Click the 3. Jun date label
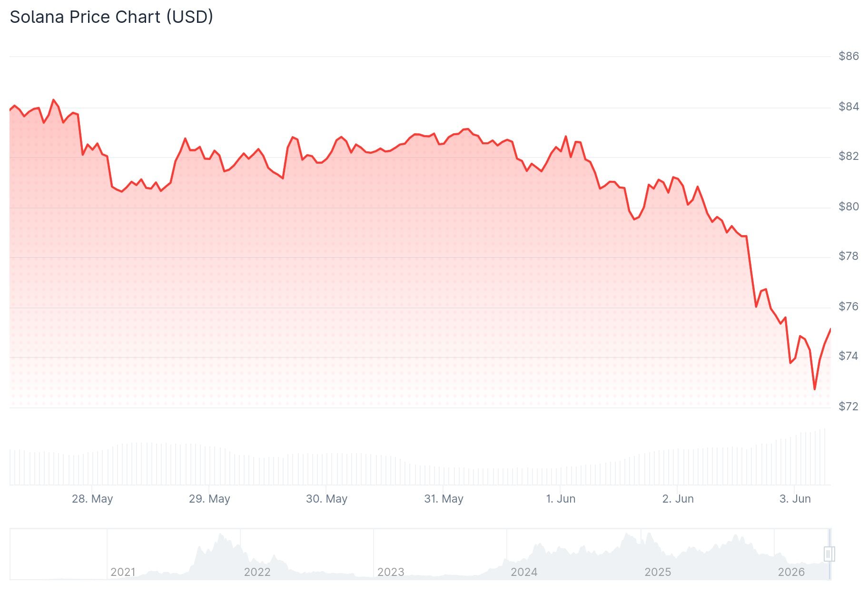Screen dimensions: 868x594 795,499
